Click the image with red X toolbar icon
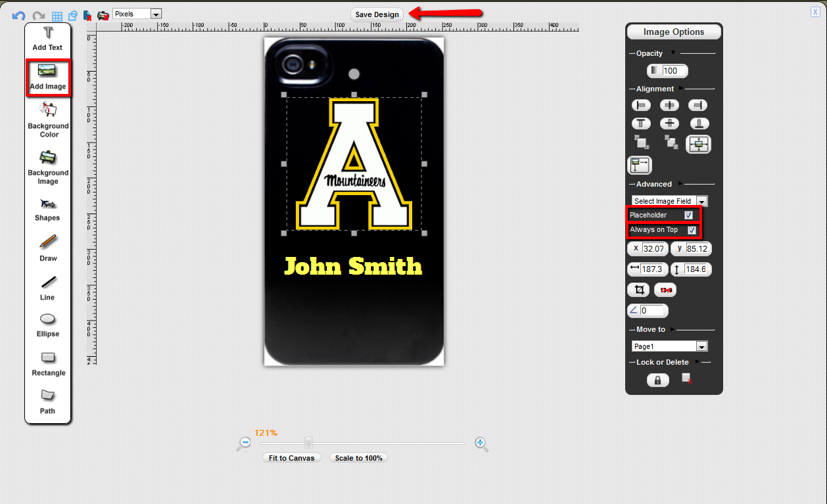Screen dimensions: 827x504 [103, 15]
